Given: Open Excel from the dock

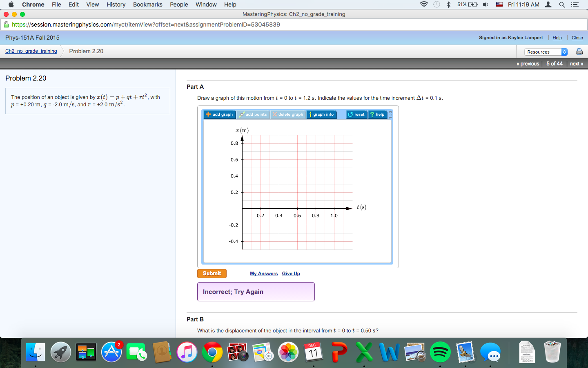Looking at the screenshot, I should (364, 352).
